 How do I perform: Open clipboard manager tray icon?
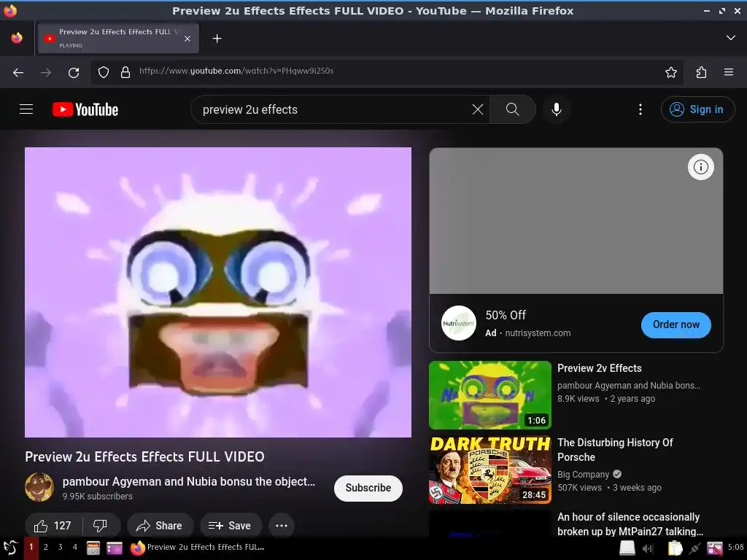(675, 548)
